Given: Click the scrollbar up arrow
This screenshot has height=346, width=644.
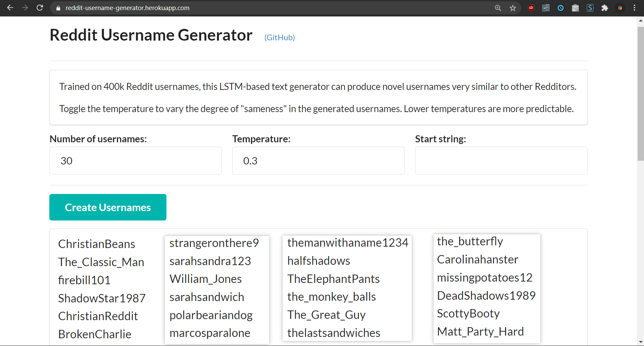Looking at the screenshot, I should click(641, 20).
